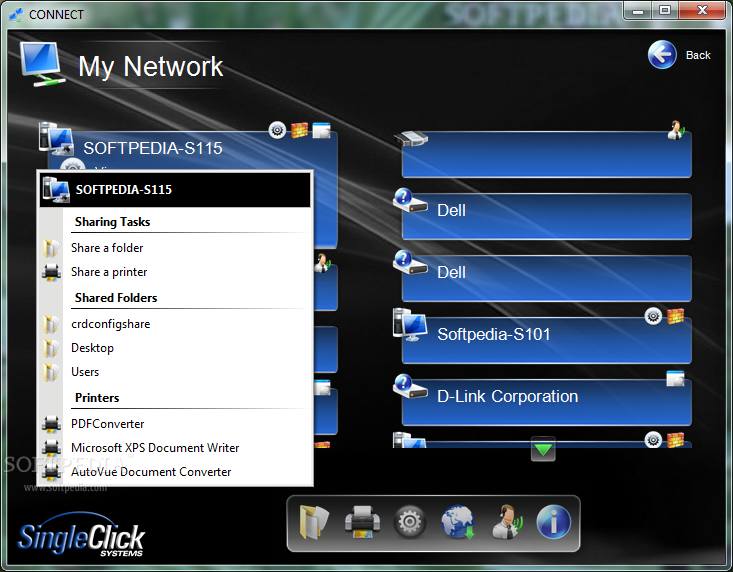Select the D-Link Corporation device card
The width and height of the screenshot is (733, 572).
pos(546,402)
